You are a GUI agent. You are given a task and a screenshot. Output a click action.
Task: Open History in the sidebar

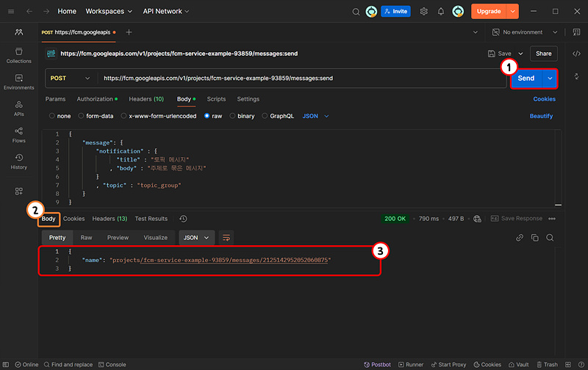[19, 162]
